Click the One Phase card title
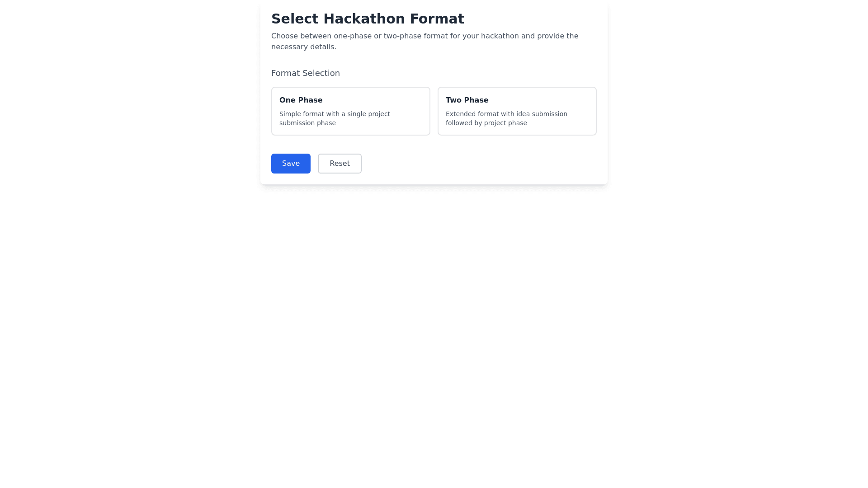 pos(301,100)
